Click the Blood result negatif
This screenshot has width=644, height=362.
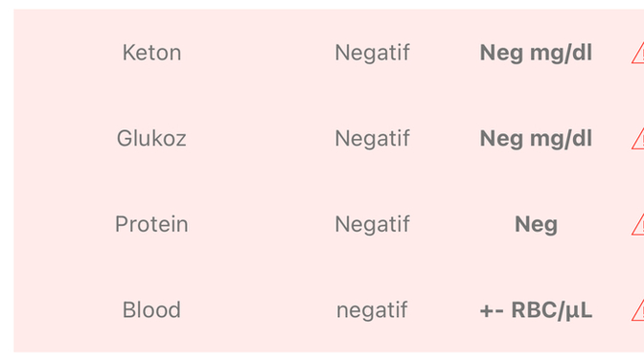point(372,310)
